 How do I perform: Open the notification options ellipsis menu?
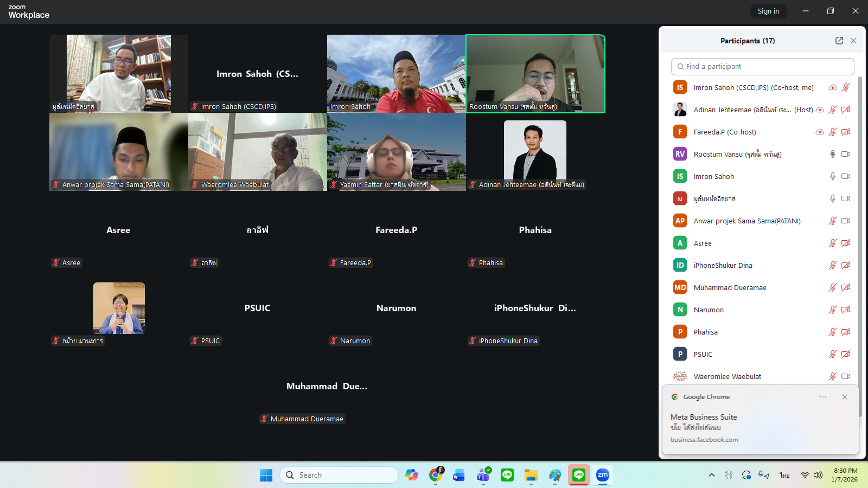coord(823,397)
